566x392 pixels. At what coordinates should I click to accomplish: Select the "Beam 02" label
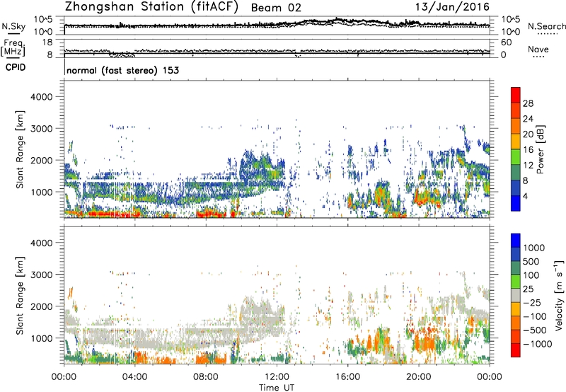coord(276,8)
